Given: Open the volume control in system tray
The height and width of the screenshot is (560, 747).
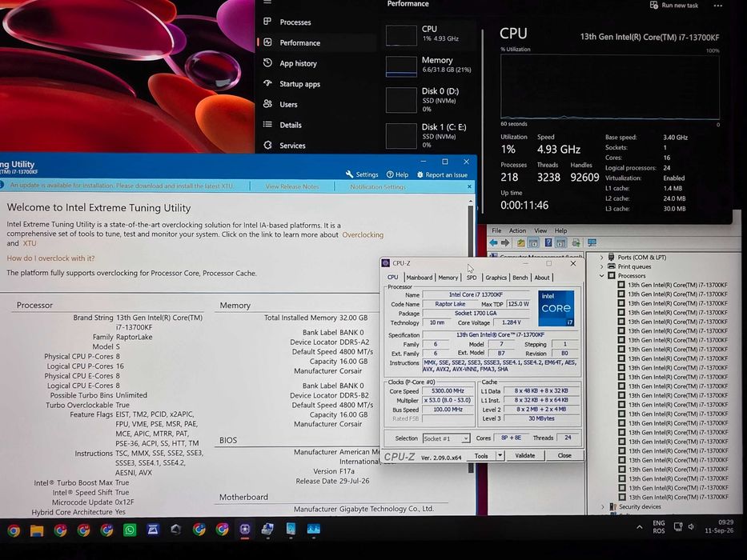Looking at the screenshot, I should [691, 526].
